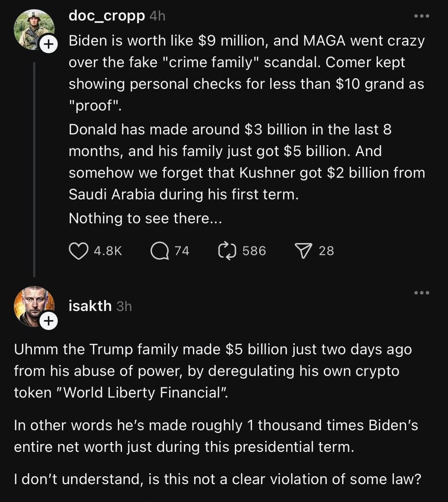Image resolution: width=448 pixels, height=502 pixels.
Task: Open the three-dot menu on isakth's reply
Action: pyautogui.click(x=421, y=293)
